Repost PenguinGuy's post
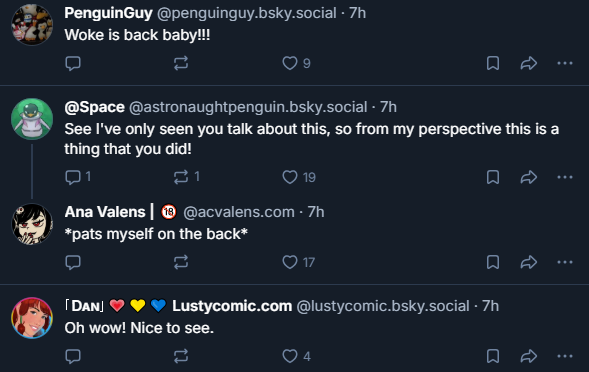Screen dimensions: 589x372 tap(181, 63)
